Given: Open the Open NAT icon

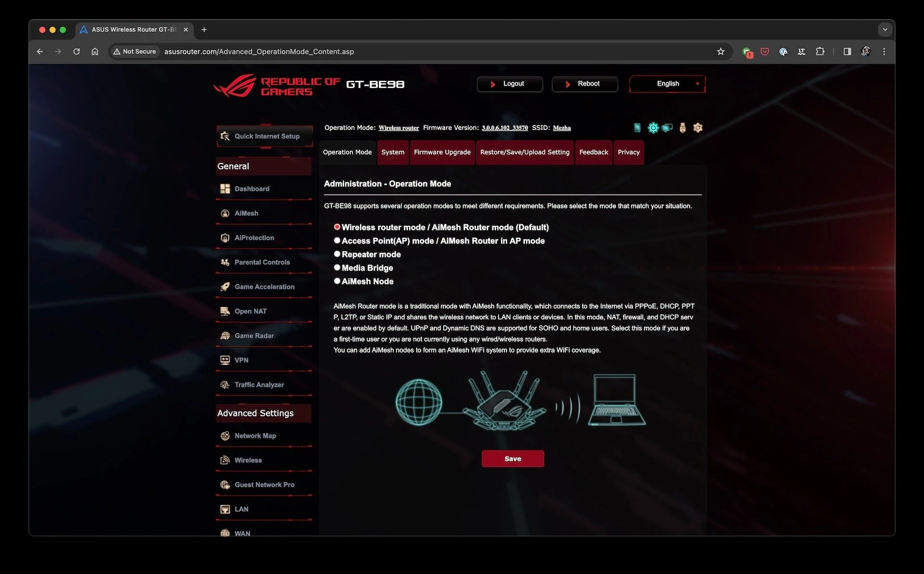Looking at the screenshot, I should pyautogui.click(x=225, y=311).
